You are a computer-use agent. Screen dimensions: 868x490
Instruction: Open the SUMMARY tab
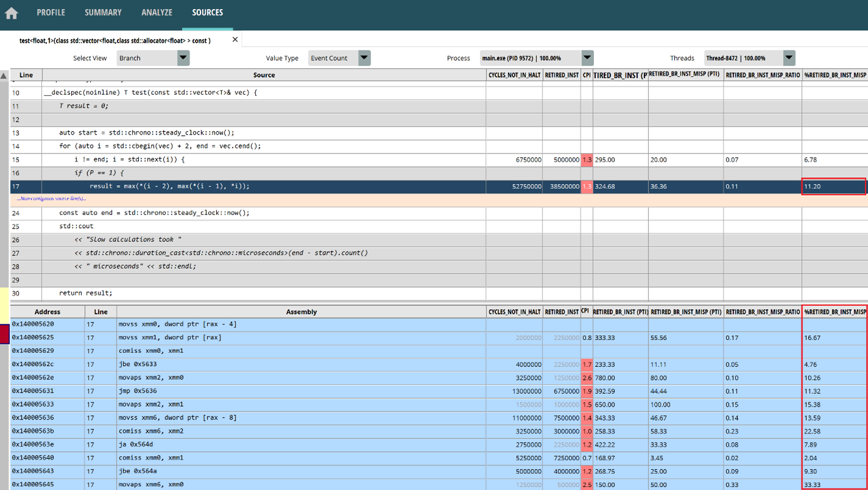click(103, 12)
